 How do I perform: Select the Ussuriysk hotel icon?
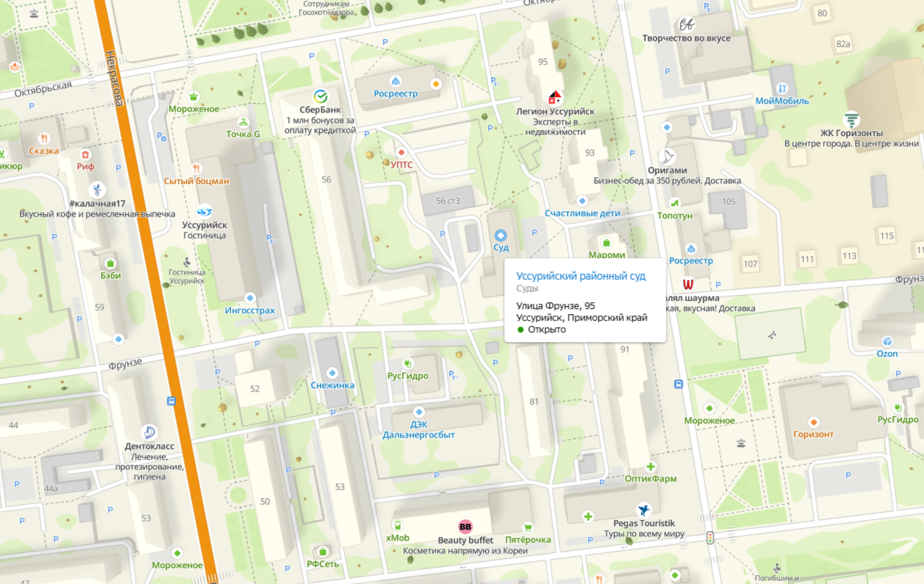(x=204, y=211)
